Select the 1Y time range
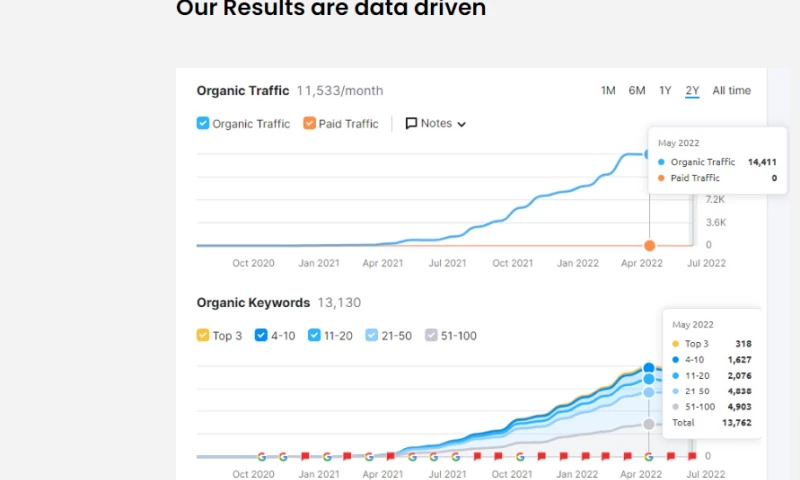This screenshot has width=800, height=480. pos(665,91)
